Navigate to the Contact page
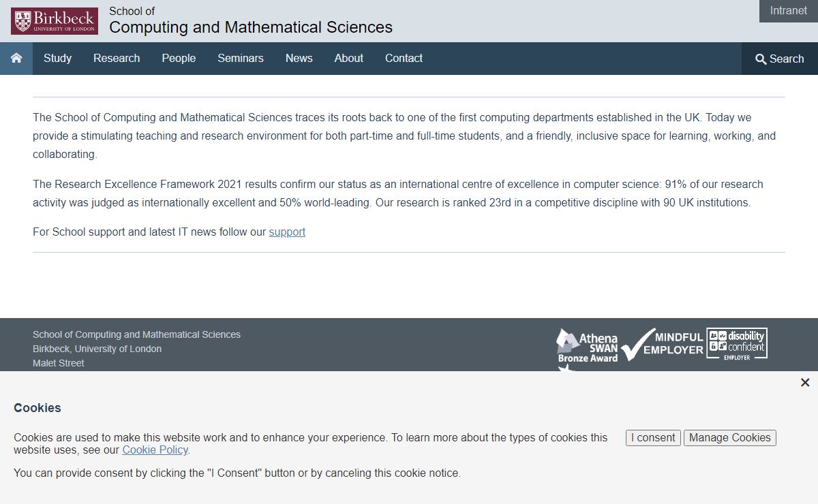Screen dimensions: 818x504 click(404, 59)
